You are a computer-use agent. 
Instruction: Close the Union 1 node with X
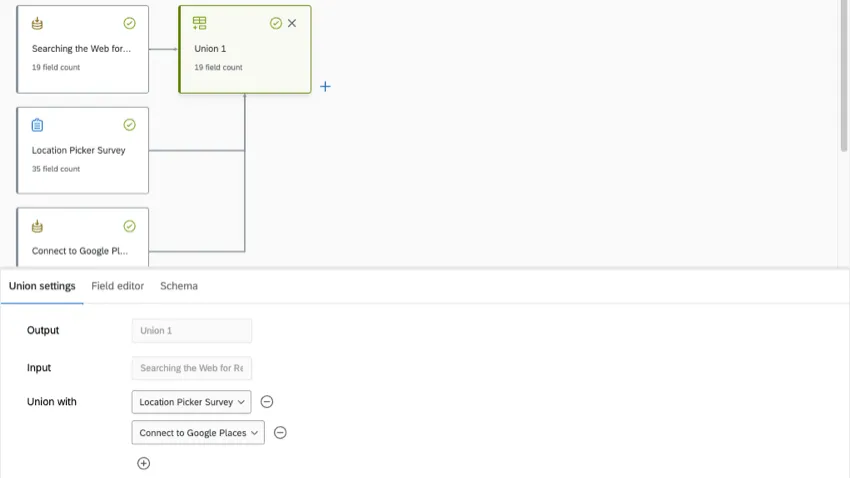pyautogui.click(x=292, y=23)
